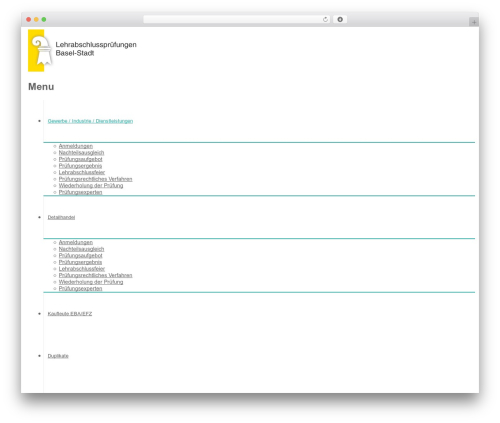Viewport: 500px width, 423px height.
Task: Click the Basel-Stadt crest logo
Action: tap(40, 51)
